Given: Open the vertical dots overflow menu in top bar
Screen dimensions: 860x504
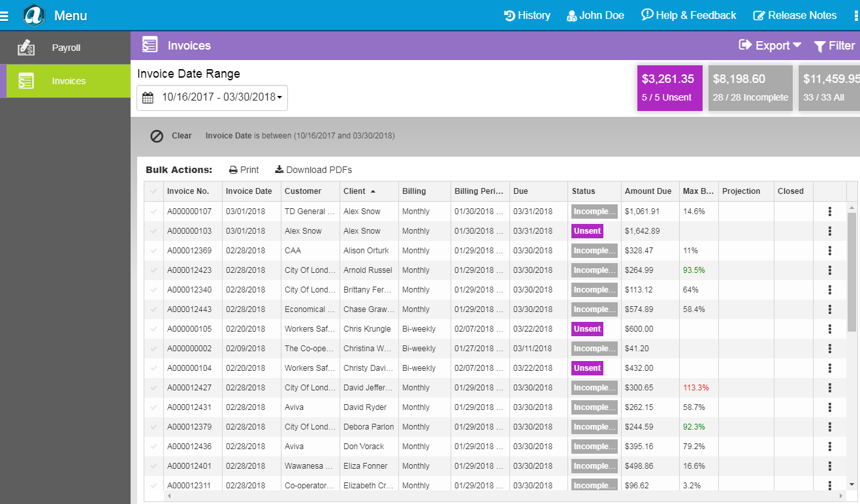Looking at the screenshot, I should (x=856, y=15).
